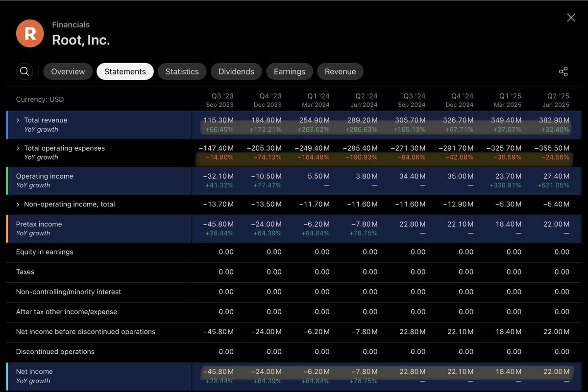Click non-operating income value −5.40 M
This screenshot has height=392, width=588.
point(556,205)
